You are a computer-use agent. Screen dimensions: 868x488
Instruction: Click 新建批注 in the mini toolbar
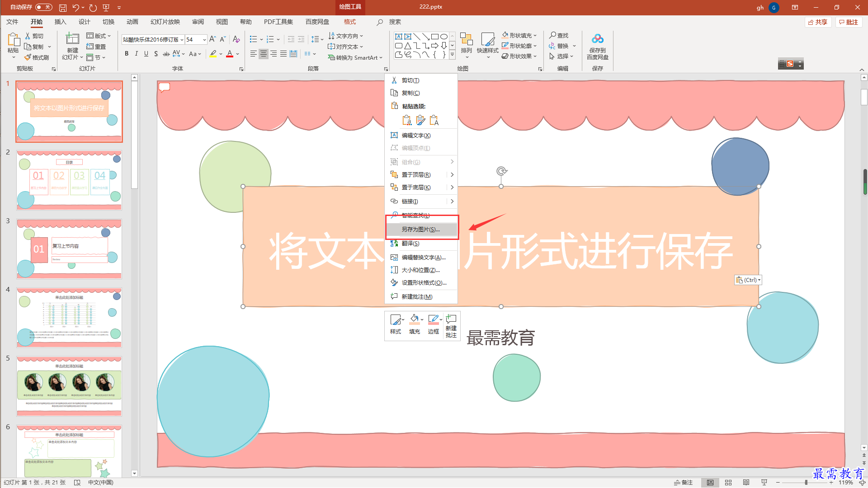click(x=451, y=326)
